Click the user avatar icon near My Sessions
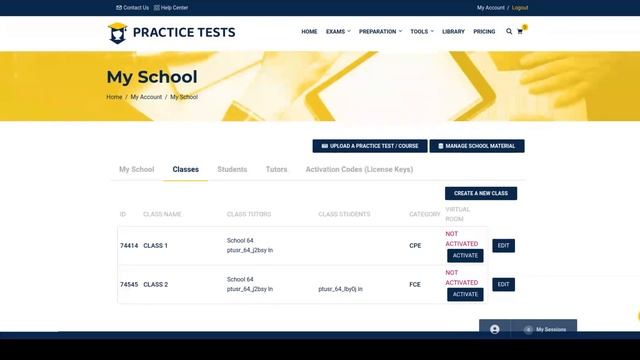Viewport: 640px width, 360px height. pyautogui.click(x=495, y=329)
